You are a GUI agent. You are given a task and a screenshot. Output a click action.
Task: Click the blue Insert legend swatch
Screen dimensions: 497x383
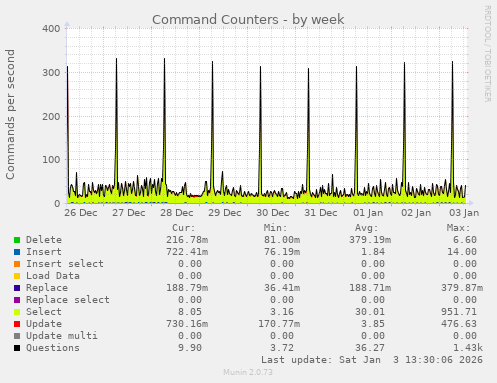(x=17, y=252)
